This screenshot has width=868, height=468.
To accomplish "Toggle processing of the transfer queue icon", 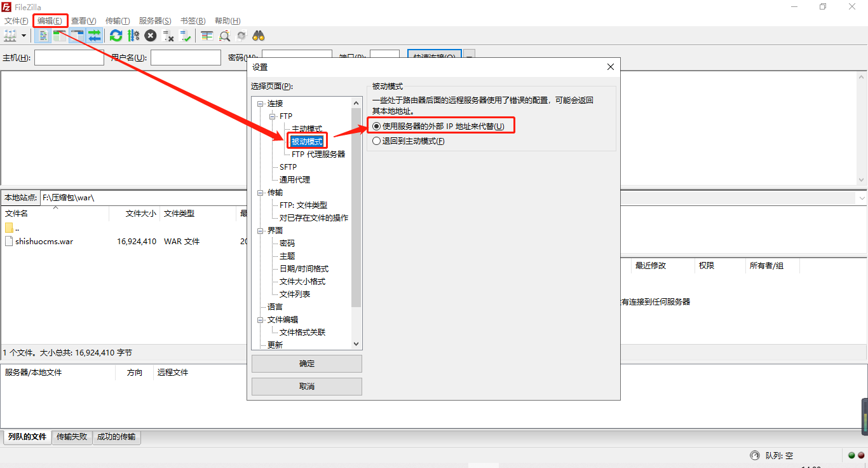I will click(133, 36).
